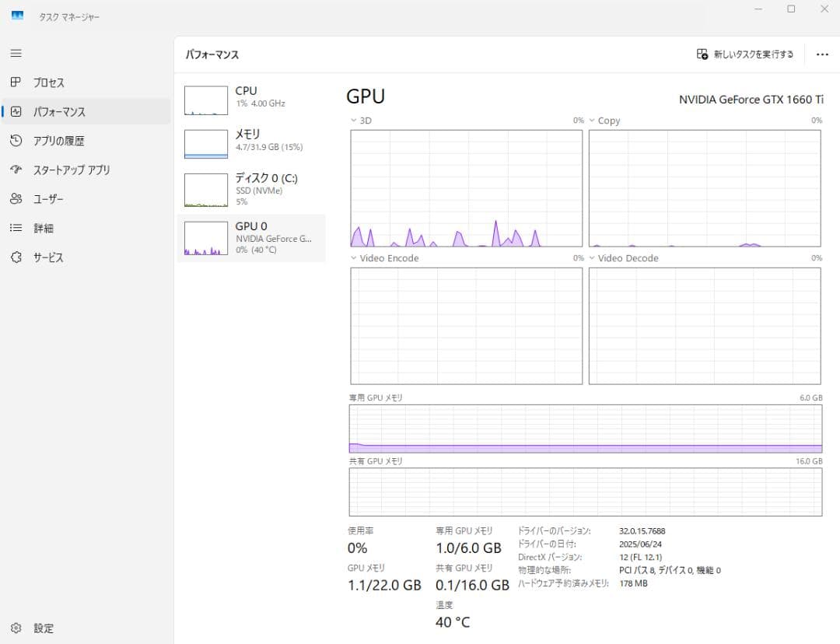Open アプリの履歴 (App history)
This screenshot has width=840, height=644.
point(65,141)
